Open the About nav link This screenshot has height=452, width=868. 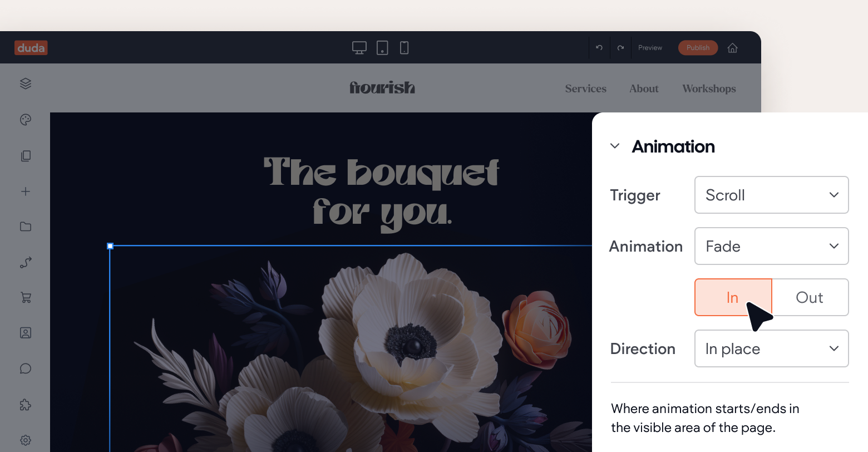click(x=644, y=89)
